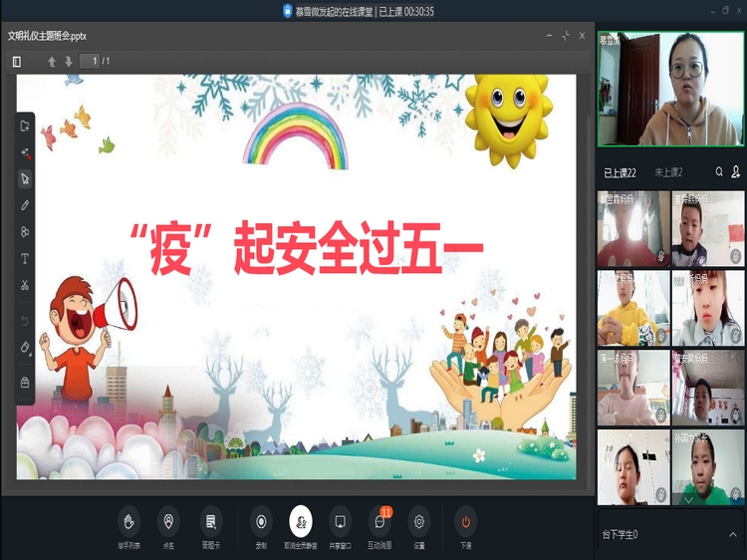Toggle the slide thumbnail sidebar panel
This screenshot has width=747, height=560.
pyautogui.click(x=17, y=62)
